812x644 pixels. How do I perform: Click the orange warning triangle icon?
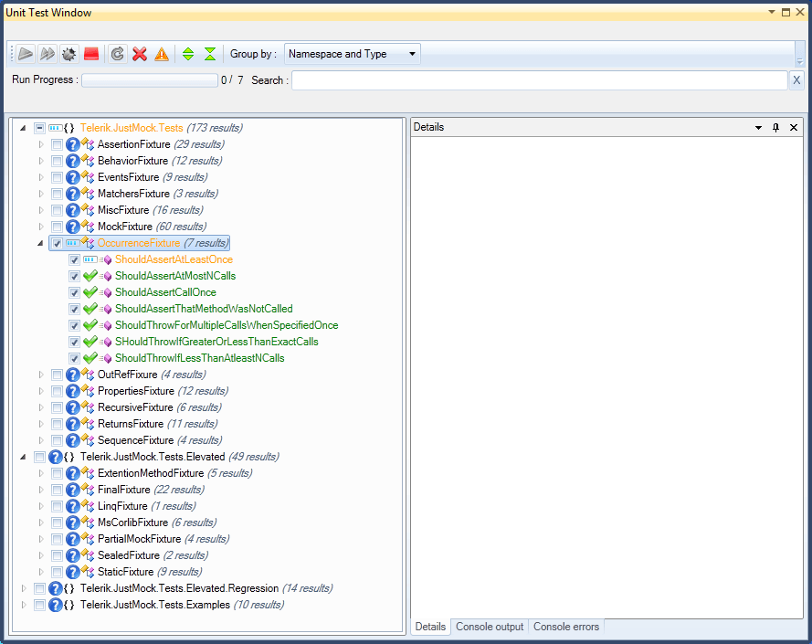pyautogui.click(x=162, y=54)
